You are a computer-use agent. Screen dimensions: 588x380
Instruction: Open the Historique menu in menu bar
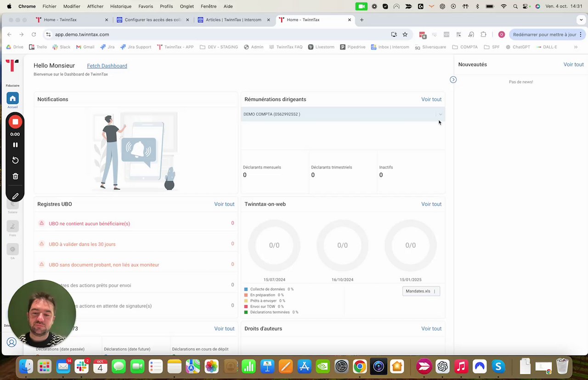tap(121, 6)
